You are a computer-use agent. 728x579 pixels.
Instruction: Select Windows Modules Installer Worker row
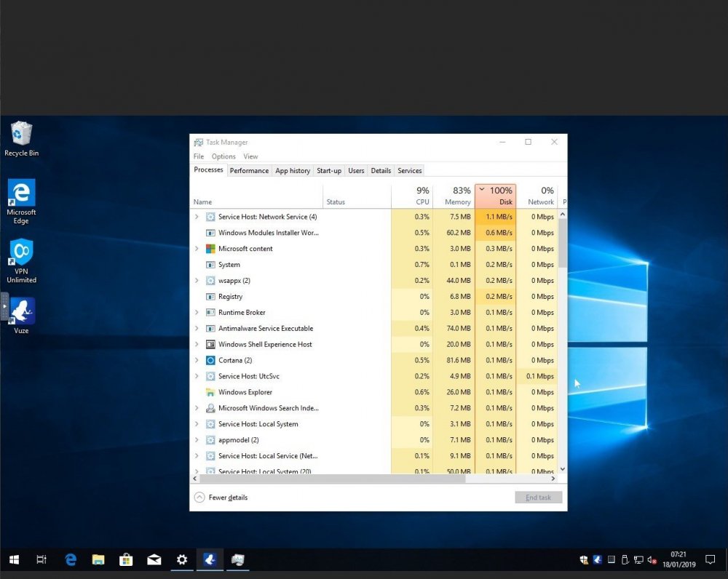coord(373,233)
